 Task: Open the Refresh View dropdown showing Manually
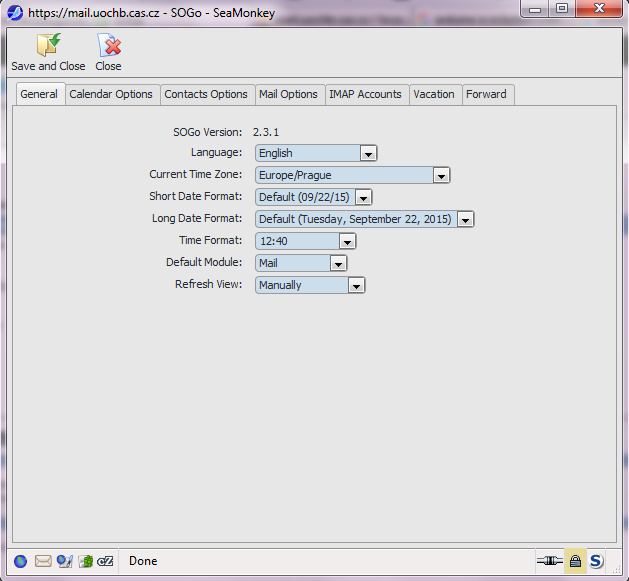[310, 285]
